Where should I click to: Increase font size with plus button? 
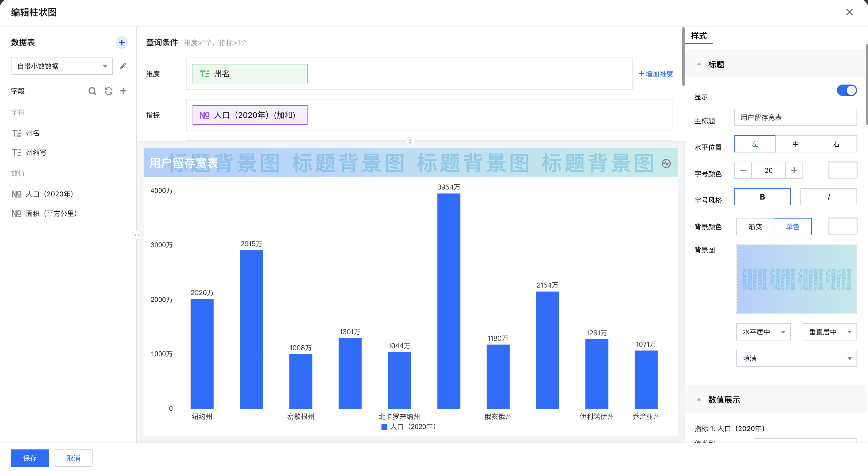pyautogui.click(x=794, y=170)
